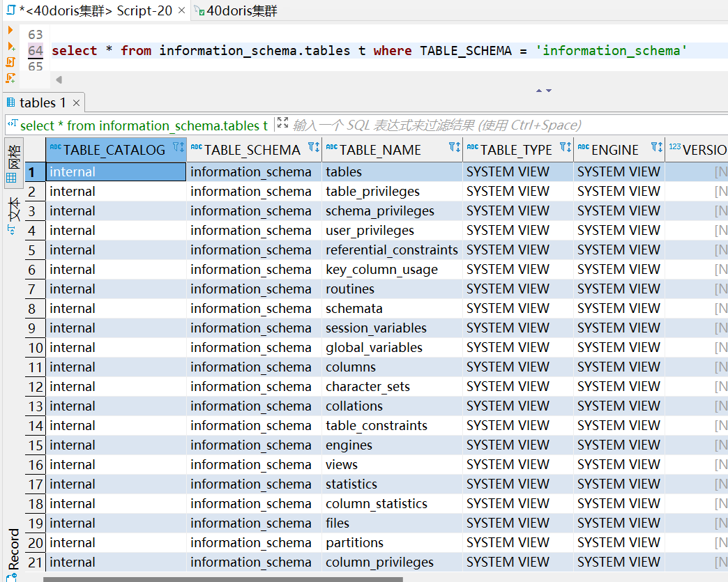Image resolution: width=728 pixels, height=582 pixels.
Task: Switch to text view (文本) side tab
Action: 13,215
